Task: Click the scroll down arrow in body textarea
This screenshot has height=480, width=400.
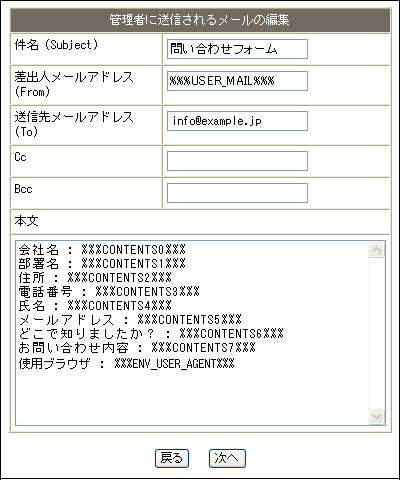Action: point(376,416)
